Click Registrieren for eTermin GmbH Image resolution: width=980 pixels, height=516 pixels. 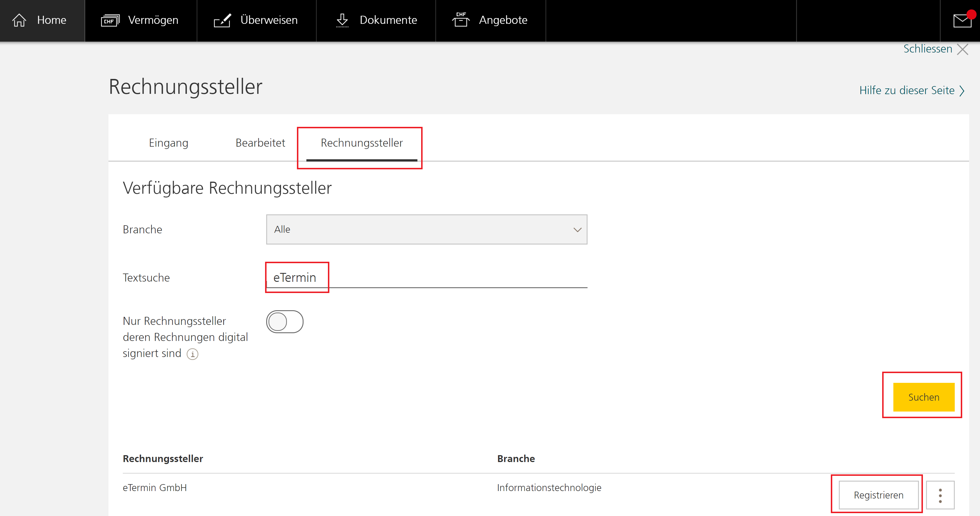(x=878, y=495)
